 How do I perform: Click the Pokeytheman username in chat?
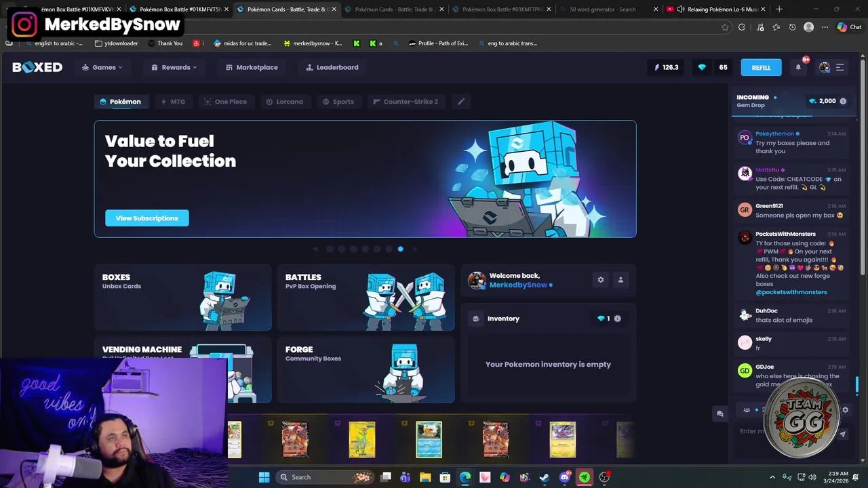click(774, 134)
